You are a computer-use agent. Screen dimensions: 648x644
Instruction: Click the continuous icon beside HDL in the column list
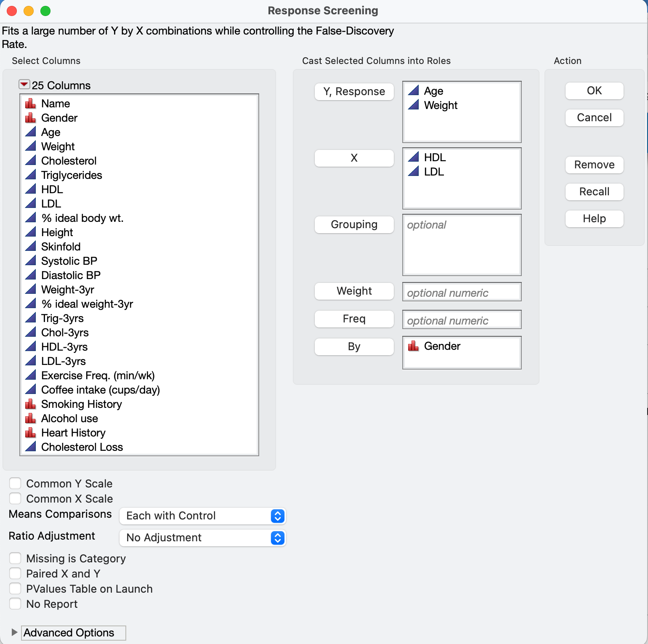coord(30,189)
